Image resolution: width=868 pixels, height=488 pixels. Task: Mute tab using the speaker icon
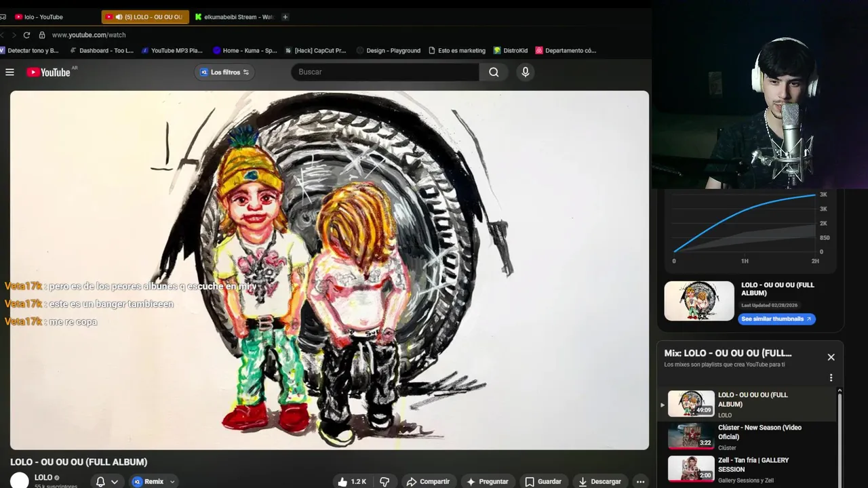pos(119,17)
